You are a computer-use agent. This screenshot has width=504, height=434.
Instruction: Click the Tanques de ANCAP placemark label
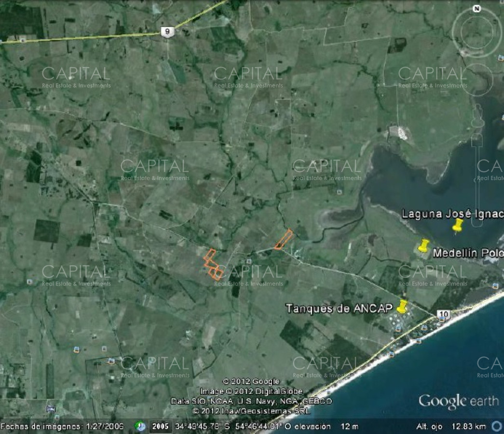point(339,309)
